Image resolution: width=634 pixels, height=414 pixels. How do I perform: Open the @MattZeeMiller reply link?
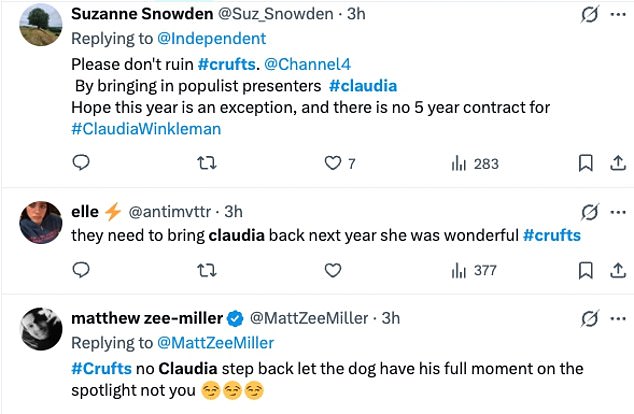pyautogui.click(x=219, y=344)
